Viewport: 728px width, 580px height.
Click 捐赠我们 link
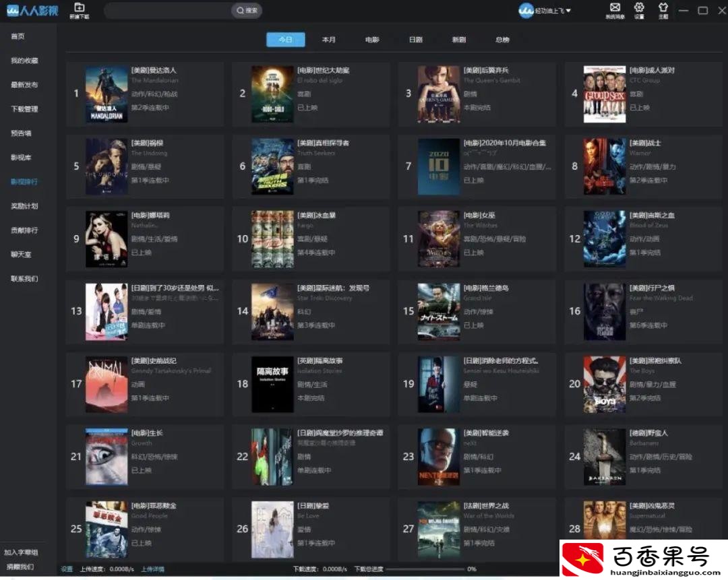pos(20,567)
